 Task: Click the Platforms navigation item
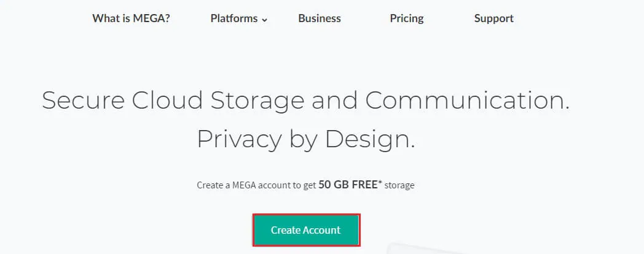tap(234, 18)
